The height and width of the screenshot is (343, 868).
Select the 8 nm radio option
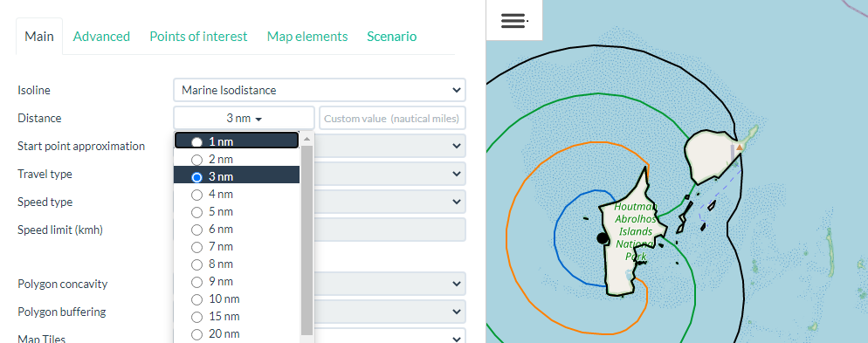[x=196, y=264]
